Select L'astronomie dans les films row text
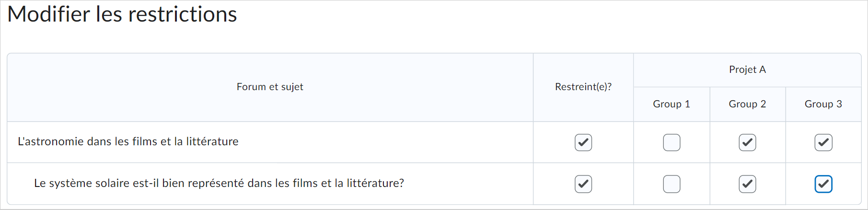Image resolution: width=868 pixels, height=210 pixels. point(128,141)
